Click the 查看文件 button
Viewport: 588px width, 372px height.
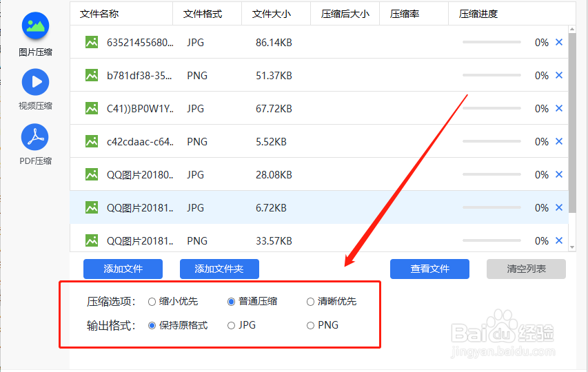click(429, 269)
